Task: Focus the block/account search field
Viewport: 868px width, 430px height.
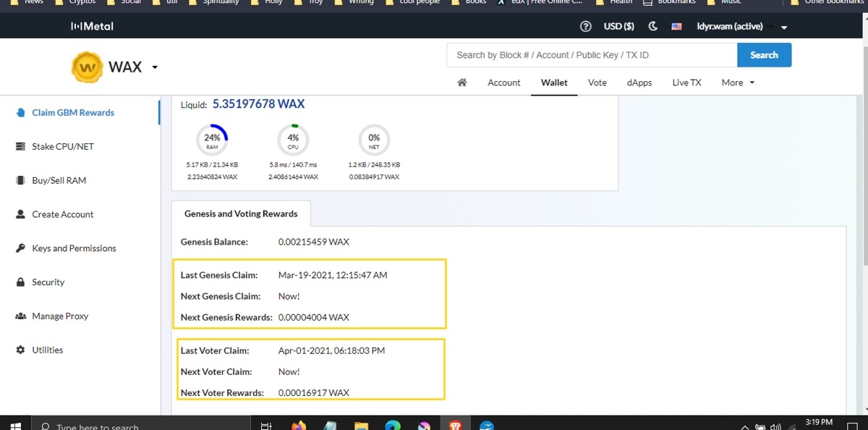Action: 592,55
